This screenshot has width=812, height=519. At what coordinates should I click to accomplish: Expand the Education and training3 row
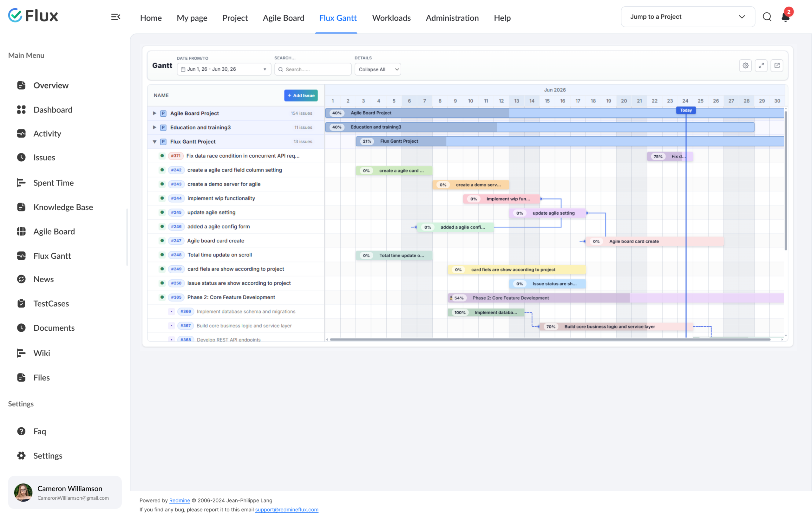154,127
